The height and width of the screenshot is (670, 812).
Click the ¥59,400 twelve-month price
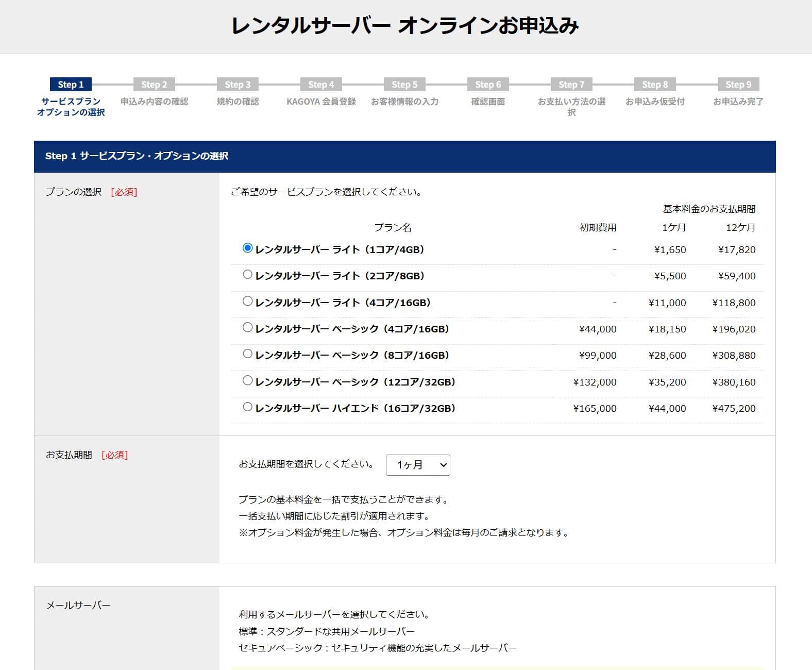pos(737,276)
